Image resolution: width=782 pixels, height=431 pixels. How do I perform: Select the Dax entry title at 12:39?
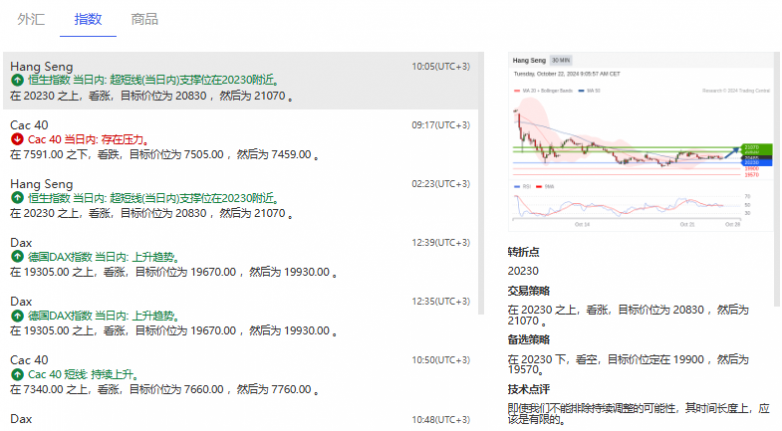(x=21, y=242)
